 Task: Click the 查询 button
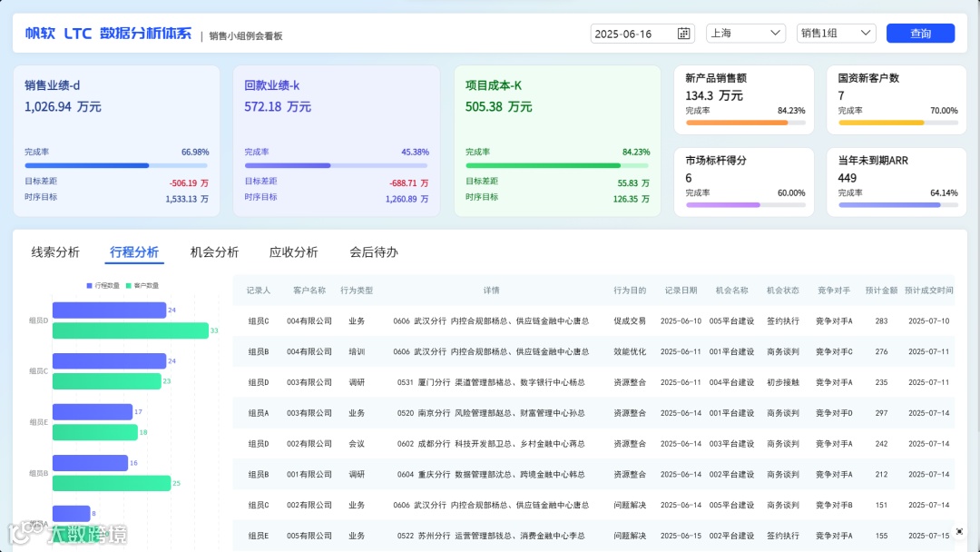pyautogui.click(x=920, y=33)
